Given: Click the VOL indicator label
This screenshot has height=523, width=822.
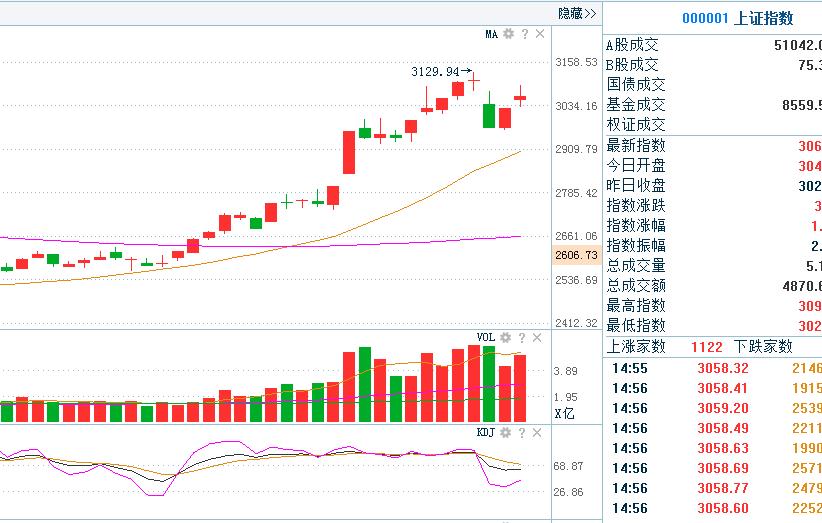Looking at the screenshot, I should click(485, 337).
